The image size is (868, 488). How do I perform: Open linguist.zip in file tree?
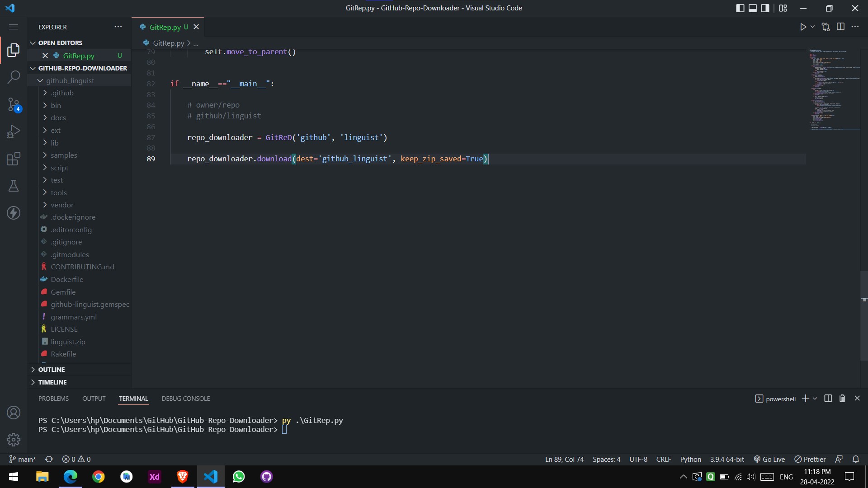(x=79, y=342)
